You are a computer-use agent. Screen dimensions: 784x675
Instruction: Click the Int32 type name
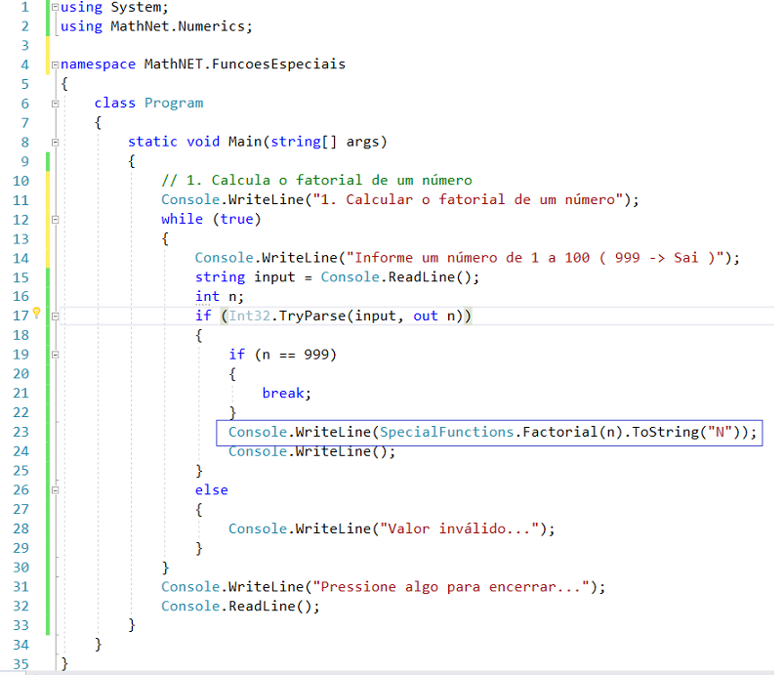pos(249,316)
